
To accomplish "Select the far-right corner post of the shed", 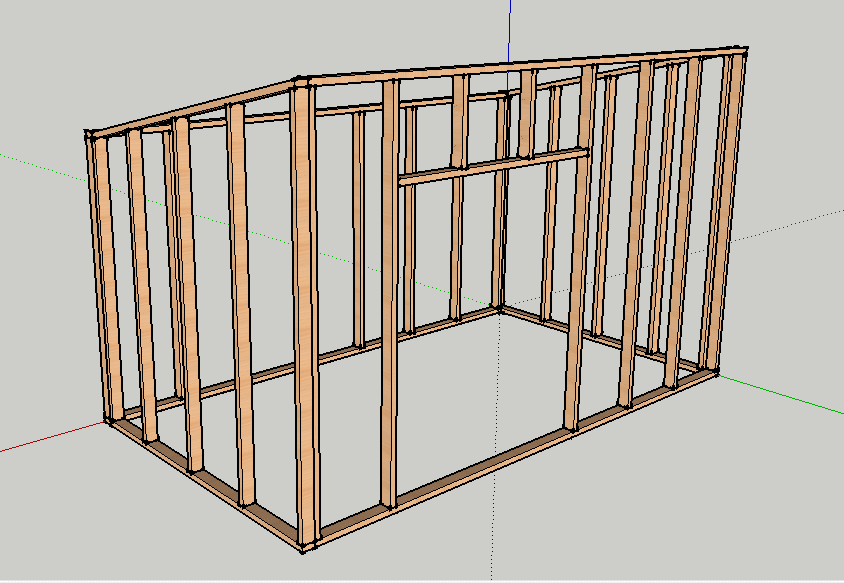I will (735, 210).
